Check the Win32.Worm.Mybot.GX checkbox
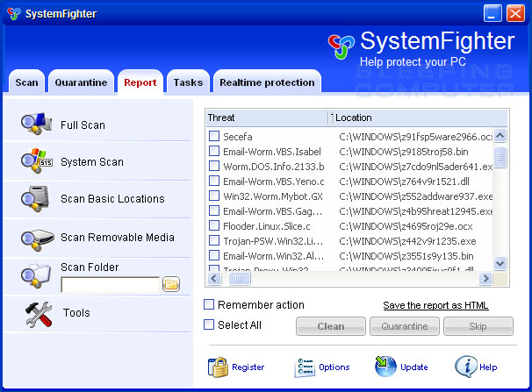Screen dimensions: 532x392 (214, 196)
